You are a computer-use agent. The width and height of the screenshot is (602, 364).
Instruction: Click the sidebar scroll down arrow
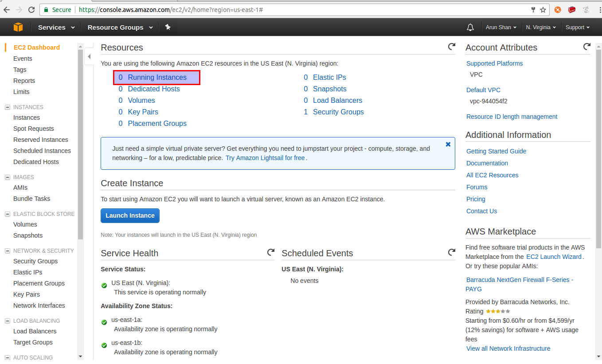point(80,356)
